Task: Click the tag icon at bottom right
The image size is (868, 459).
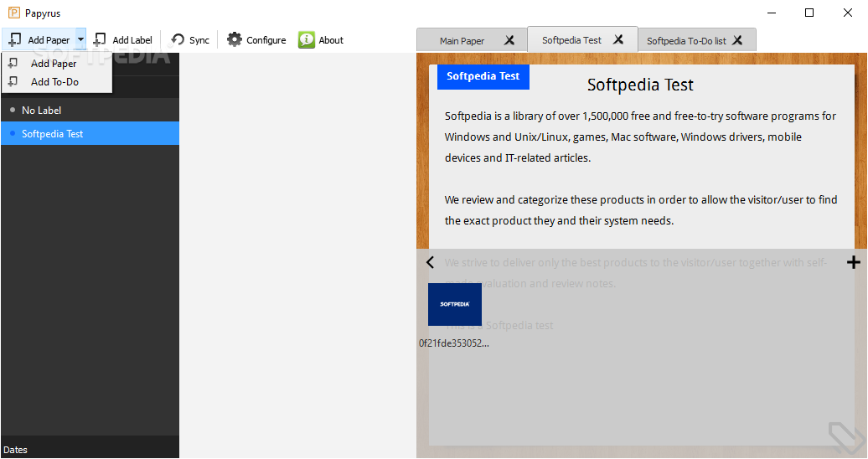Action: pyautogui.click(x=846, y=438)
